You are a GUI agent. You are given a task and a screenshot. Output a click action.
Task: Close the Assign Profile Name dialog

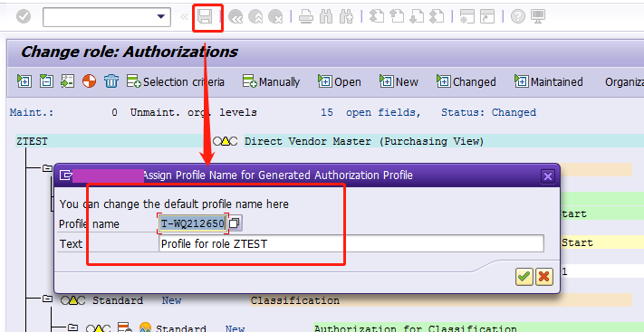(x=547, y=176)
